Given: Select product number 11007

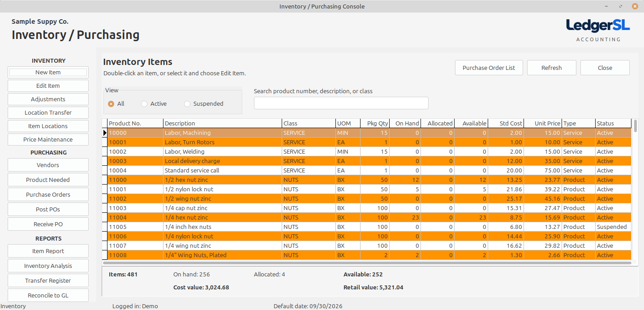Looking at the screenshot, I should pos(135,245).
